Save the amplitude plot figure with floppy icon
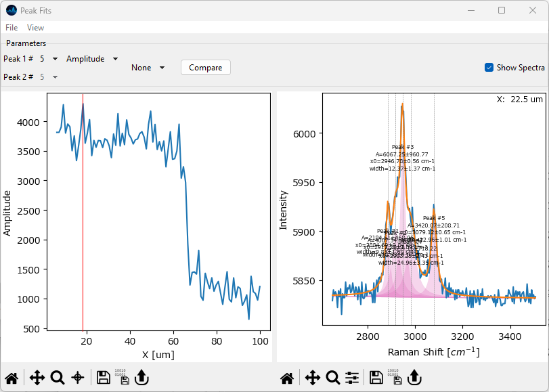This screenshot has width=549, height=392. coord(104,378)
